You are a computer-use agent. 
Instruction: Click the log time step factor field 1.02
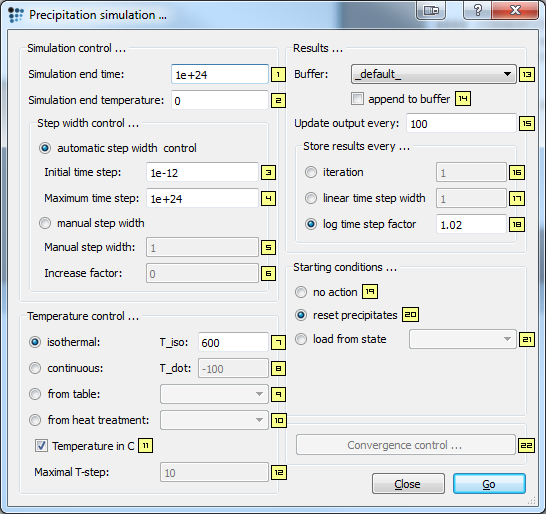[471, 224]
